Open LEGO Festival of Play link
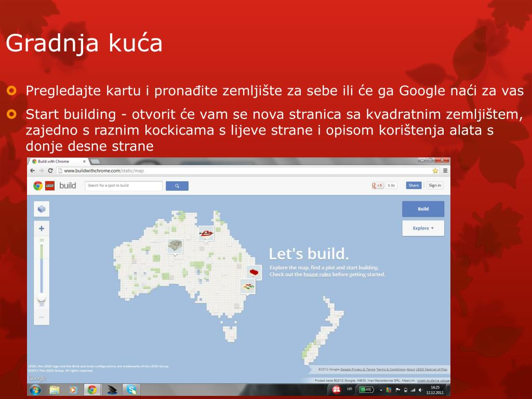Image resolution: width=532 pixels, height=399 pixels. tap(432, 369)
